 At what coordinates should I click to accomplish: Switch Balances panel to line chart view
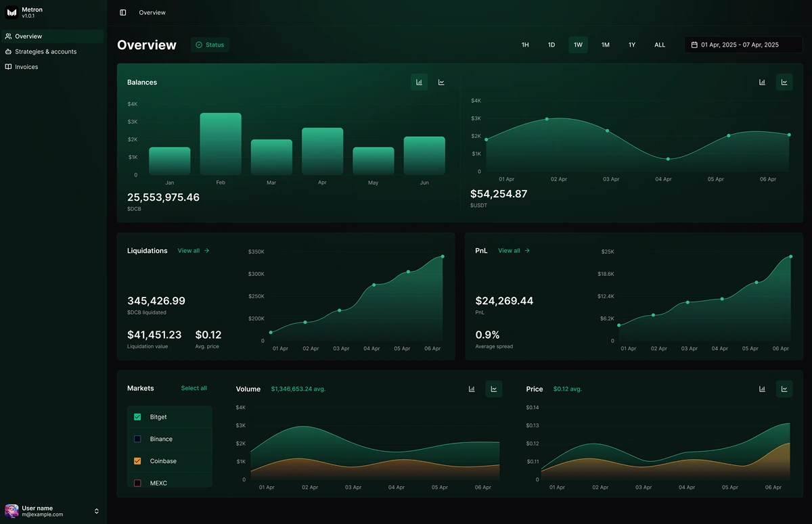click(x=441, y=81)
